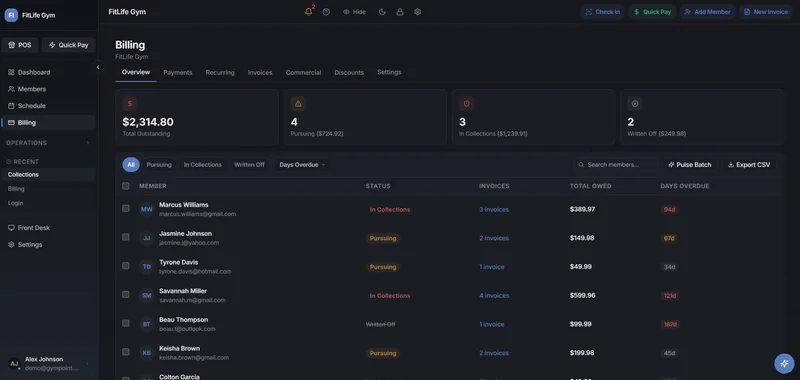
Task: Click the Search members input field
Action: pos(616,165)
